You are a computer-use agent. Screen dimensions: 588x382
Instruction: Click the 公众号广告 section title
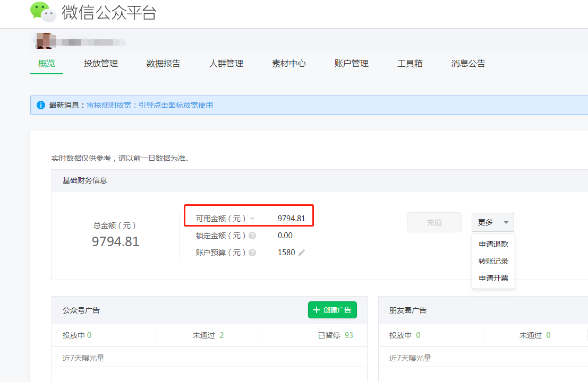(81, 310)
